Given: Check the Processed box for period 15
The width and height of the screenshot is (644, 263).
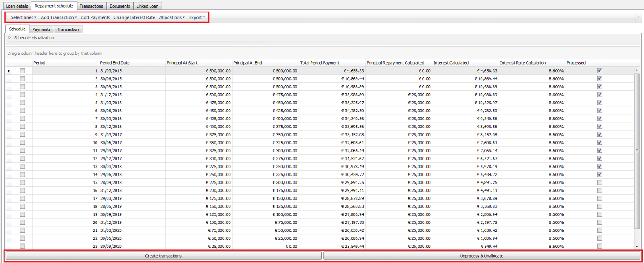Looking at the screenshot, I should pyautogui.click(x=599, y=183).
